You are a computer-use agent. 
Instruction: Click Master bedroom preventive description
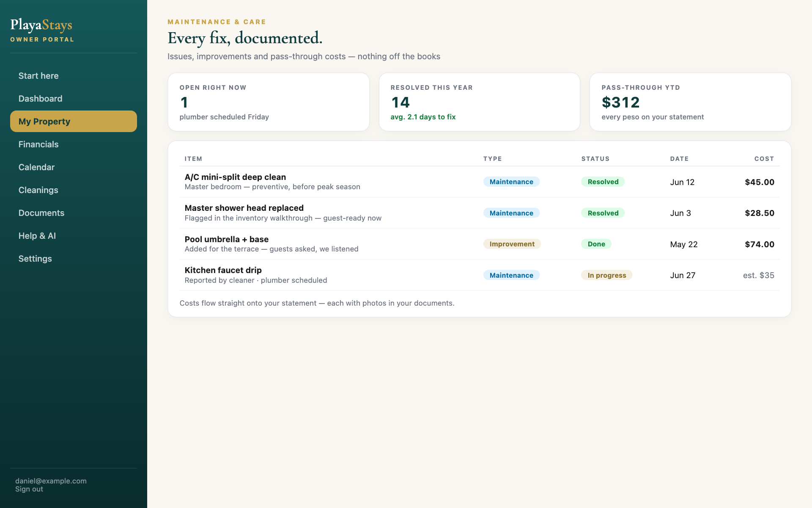coord(272,187)
